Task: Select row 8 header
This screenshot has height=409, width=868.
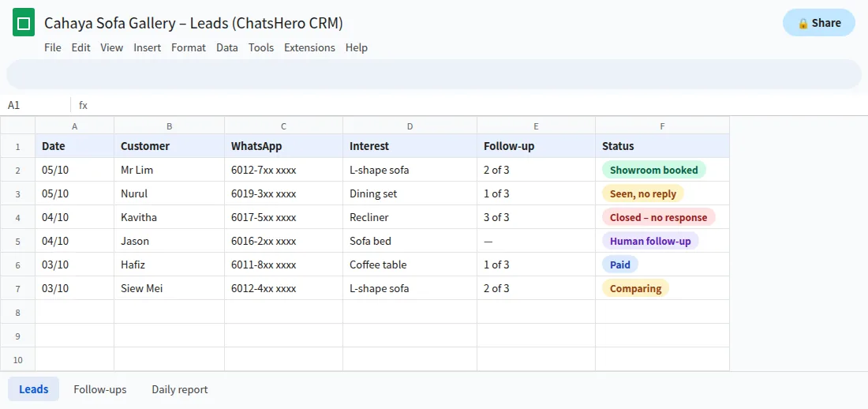Action: [x=17, y=312]
